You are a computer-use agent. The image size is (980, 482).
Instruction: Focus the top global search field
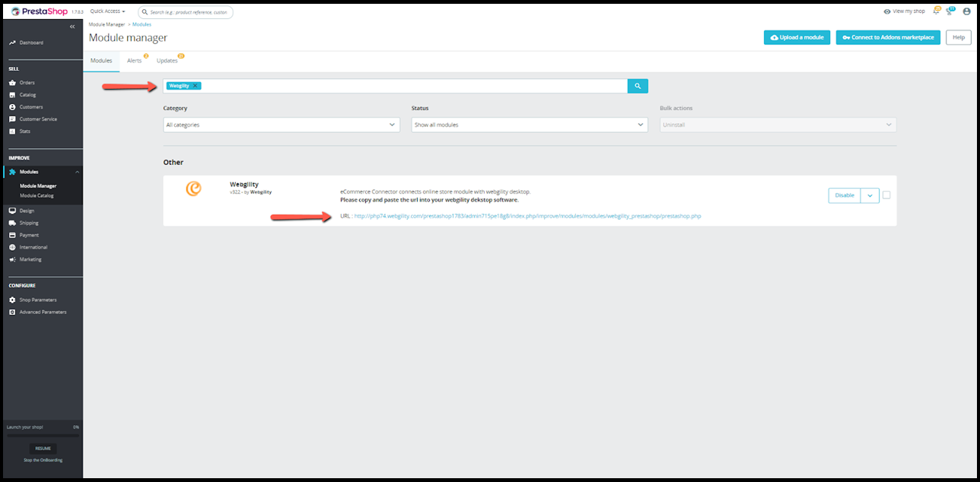click(186, 12)
